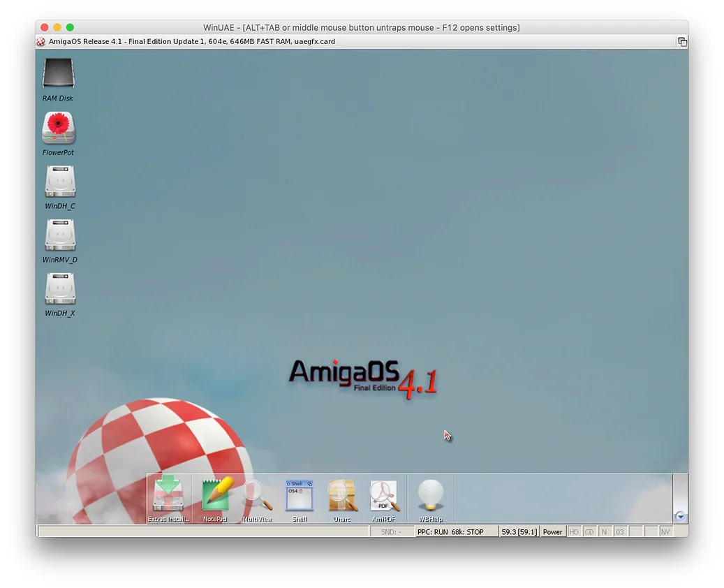Select the WinRMV_D drive icon
Screen dimensions: 724x588
pyautogui.click(x=60, y=236)
